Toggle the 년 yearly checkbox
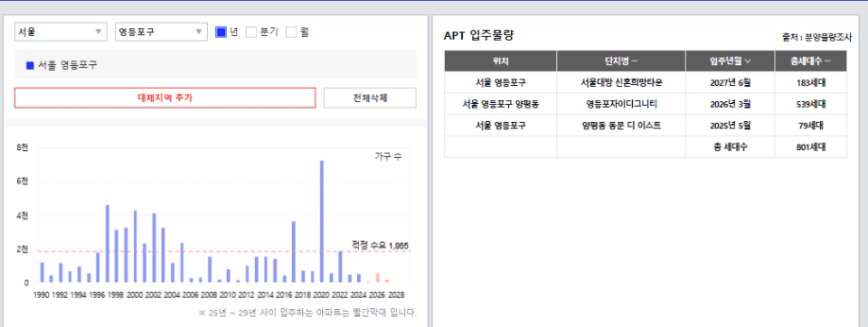The image size is (868, 327). point(221,33)
